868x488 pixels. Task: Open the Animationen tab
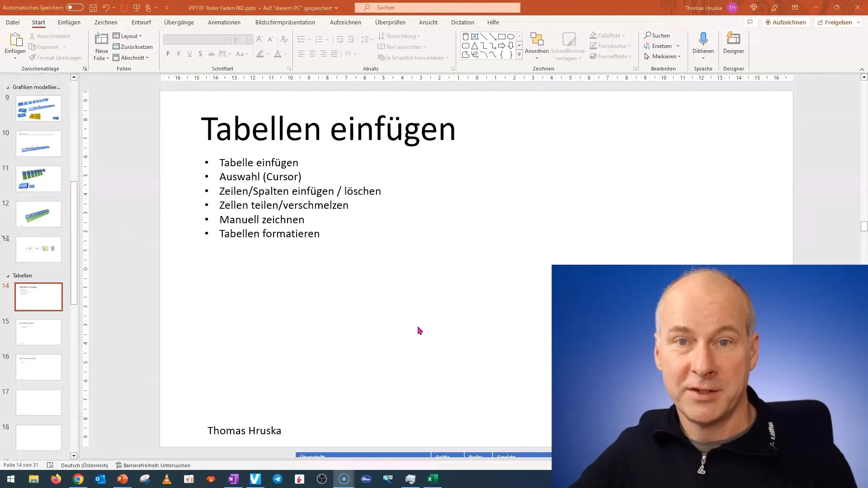point(224,22)
